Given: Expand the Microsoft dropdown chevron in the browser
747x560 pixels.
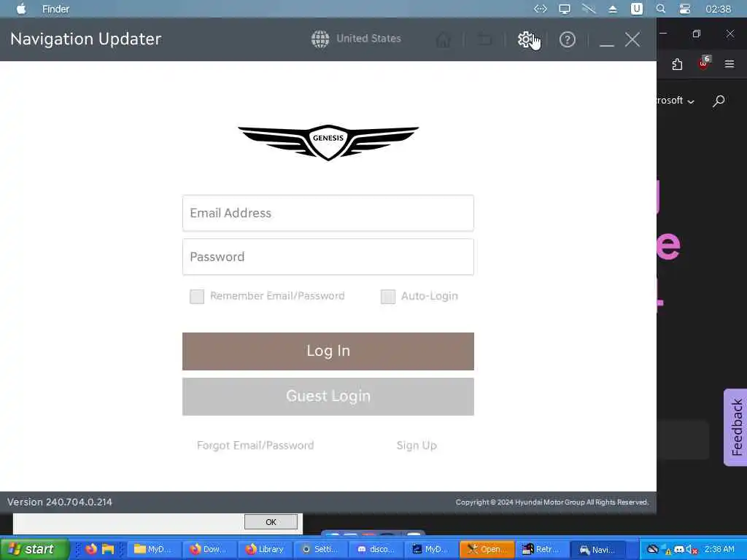Looking at the screenshot, I should pos(691,101).
